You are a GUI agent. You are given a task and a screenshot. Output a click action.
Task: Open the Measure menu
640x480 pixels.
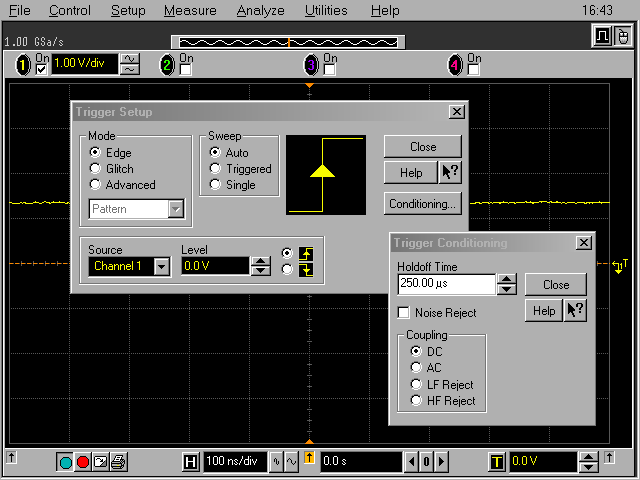190,11
